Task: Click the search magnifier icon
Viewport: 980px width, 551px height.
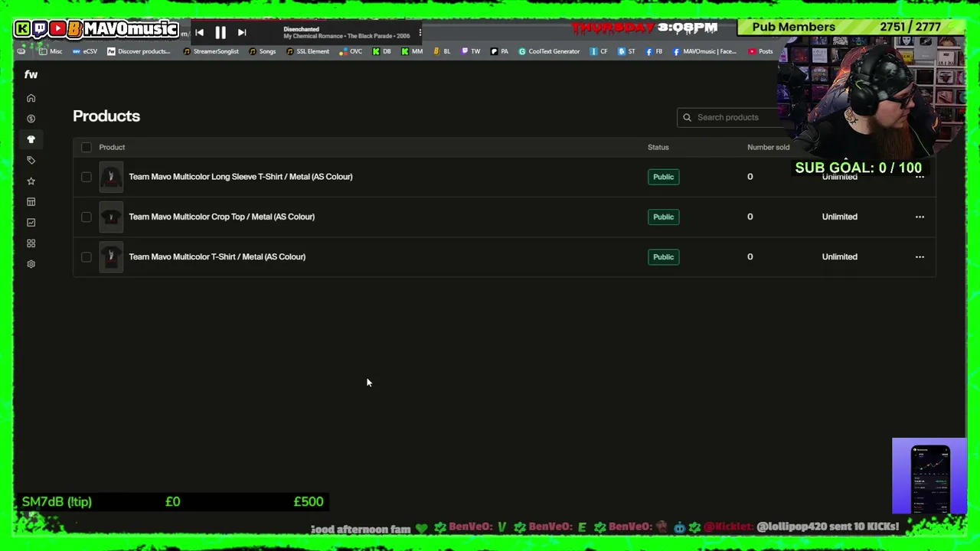Action: pos(687,117)
